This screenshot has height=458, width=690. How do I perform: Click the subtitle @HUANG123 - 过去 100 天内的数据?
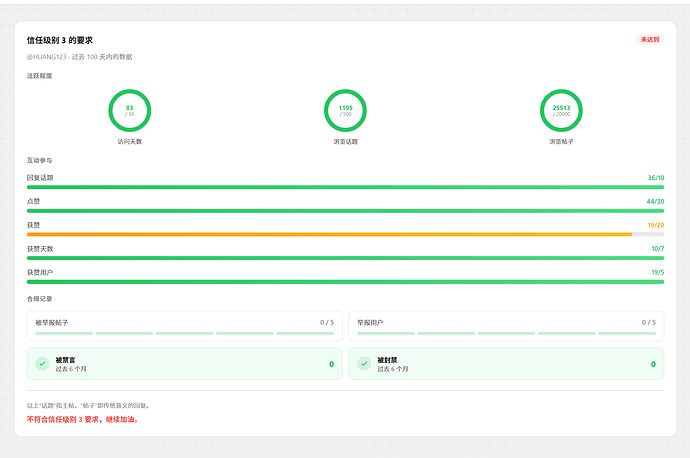click(80, 57)
